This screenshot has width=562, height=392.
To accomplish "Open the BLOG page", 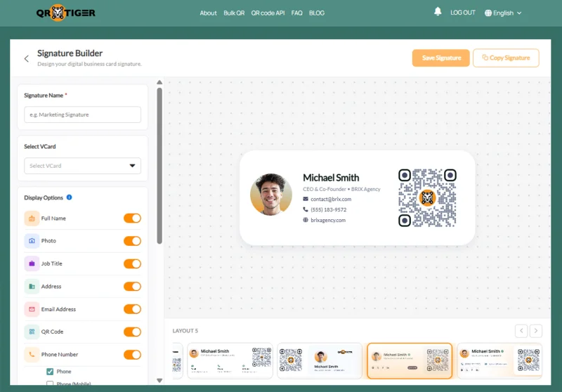I will pos(317,13).
